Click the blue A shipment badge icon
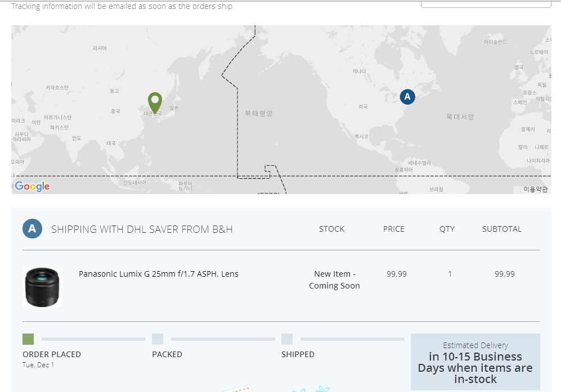Image resolution: width=561 pixels, height=392 pixels. (32, 228)
